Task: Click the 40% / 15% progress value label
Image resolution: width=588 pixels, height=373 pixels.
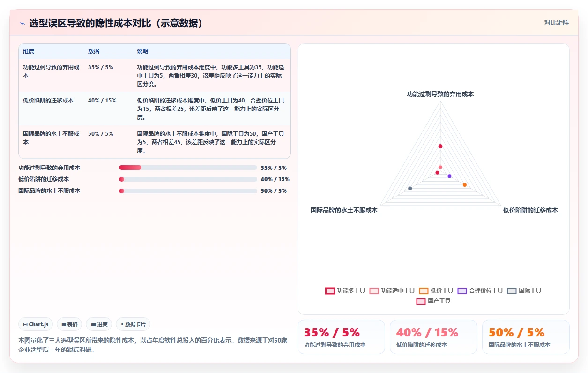Action: (x=275, y=179)
